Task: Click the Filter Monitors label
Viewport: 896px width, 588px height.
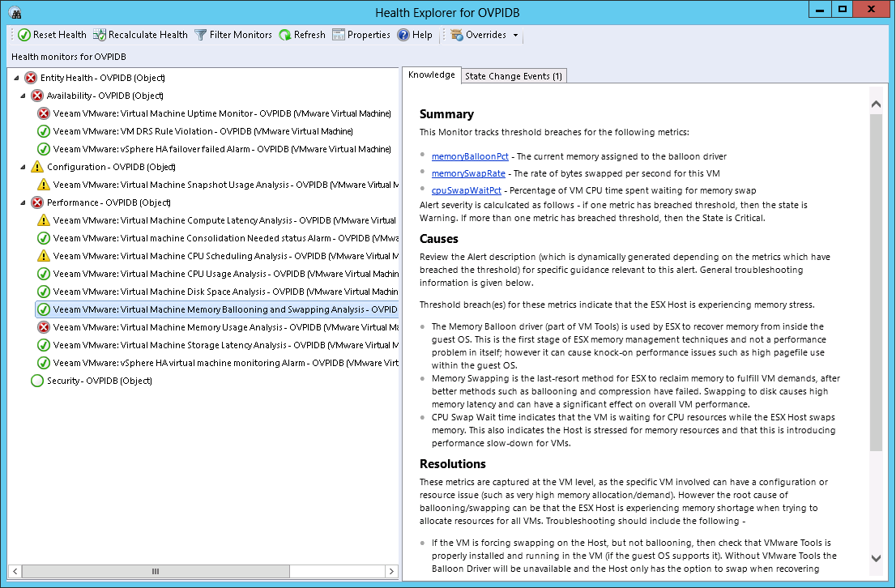Action: [x=241, y=35]
